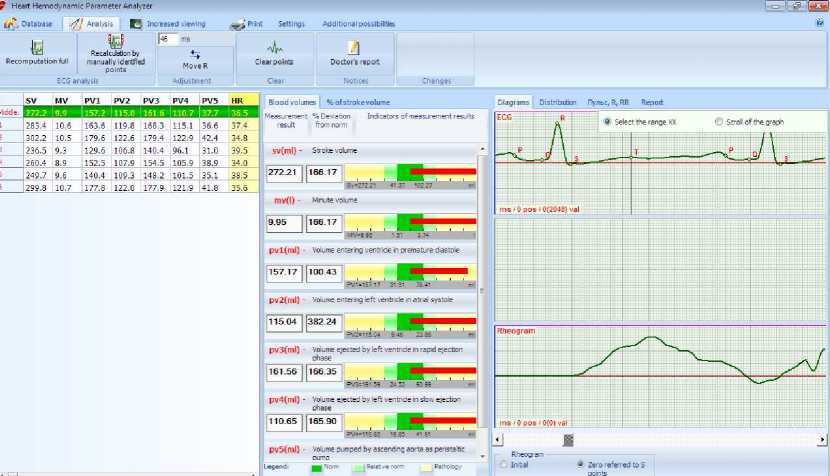Open the Doctor's report notepad icon
This screenshot has width=830, height=476.
354,47
